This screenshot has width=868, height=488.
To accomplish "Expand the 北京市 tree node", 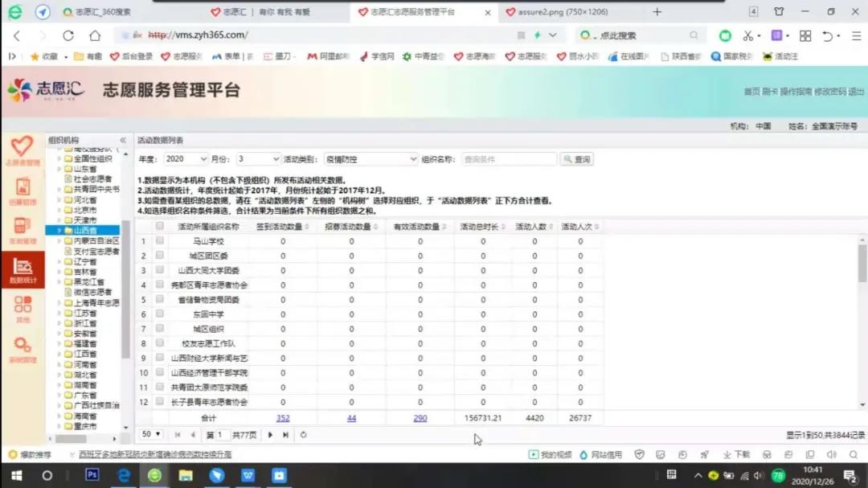I will (59, 210).
